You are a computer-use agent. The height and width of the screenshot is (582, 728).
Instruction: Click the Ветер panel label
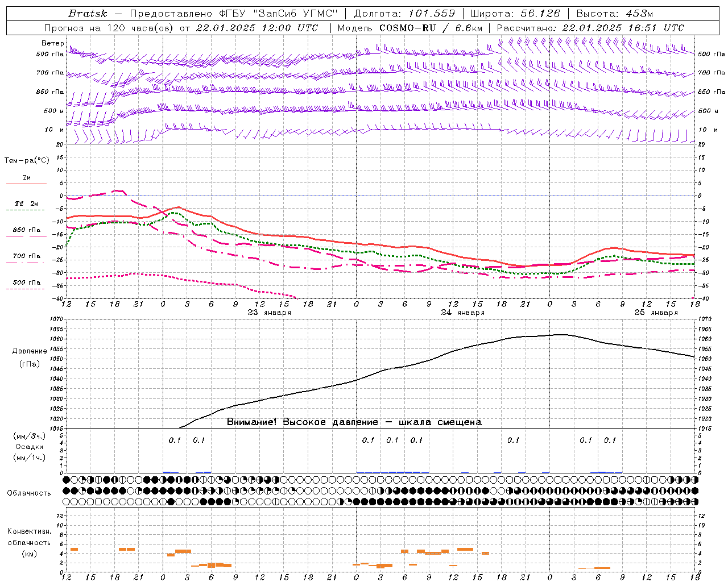(52, 43)
